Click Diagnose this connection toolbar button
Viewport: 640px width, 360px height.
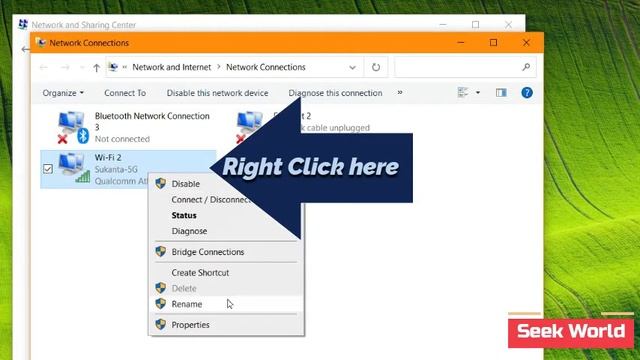[335, 93]
